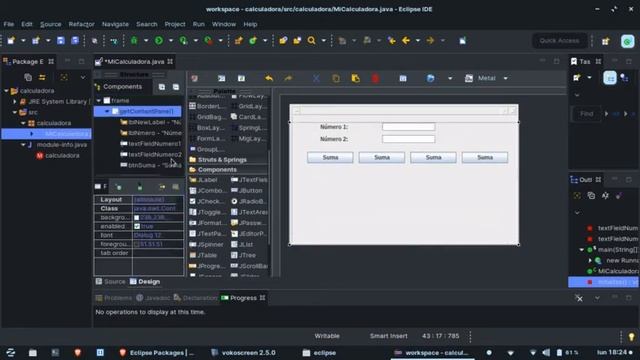Image resolution: width=640 pixels, height=360 pixels.
Task: Select JCheckBox in the Palette
Action: click(x=207, y=201)
